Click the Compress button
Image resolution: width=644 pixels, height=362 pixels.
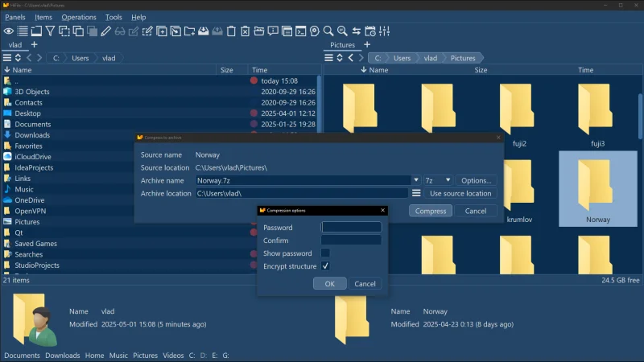(431, 211)
